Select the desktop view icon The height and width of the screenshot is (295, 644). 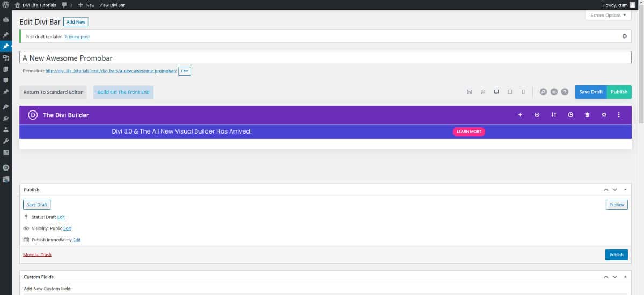click(x=496, y=92)
